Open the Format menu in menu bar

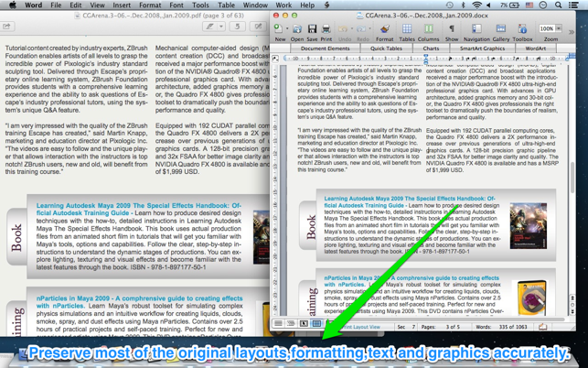point(150,5)
